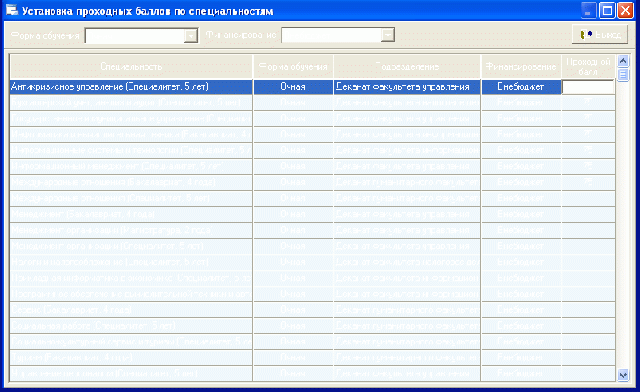
Task: Click Подразделение cell of Сервис (Бакалавриат) row
Action: coord(407,310)
